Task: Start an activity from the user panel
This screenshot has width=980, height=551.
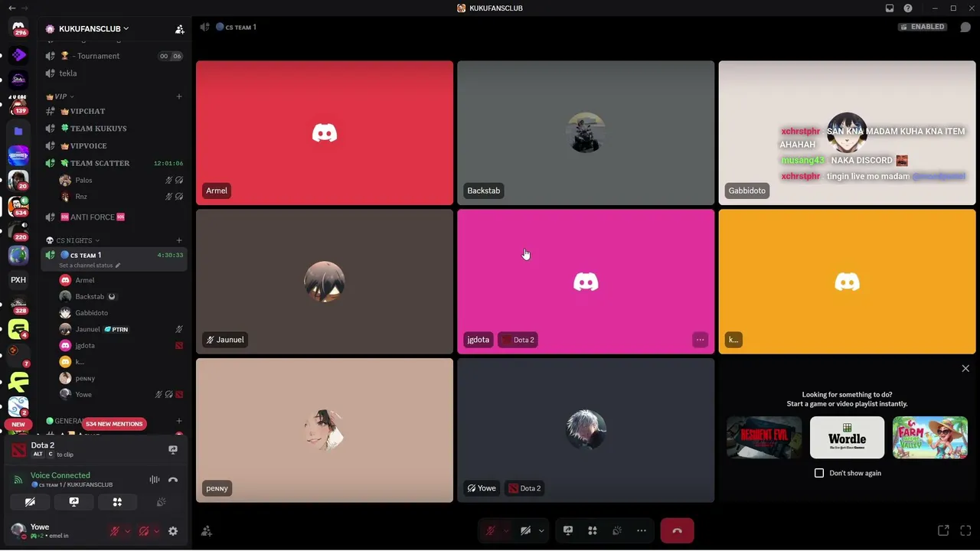Action: coord(117,503)
